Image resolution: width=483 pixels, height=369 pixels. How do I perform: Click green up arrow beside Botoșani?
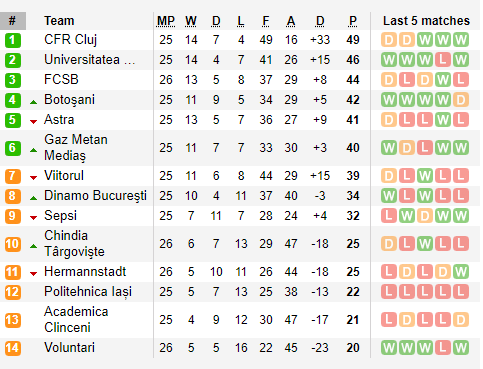(x=33, y=102)
